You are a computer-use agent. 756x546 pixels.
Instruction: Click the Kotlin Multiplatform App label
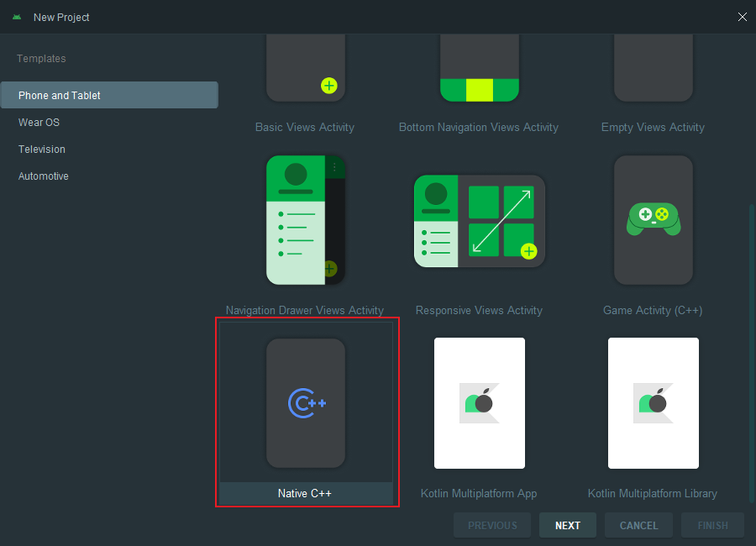tap(479, 493)
